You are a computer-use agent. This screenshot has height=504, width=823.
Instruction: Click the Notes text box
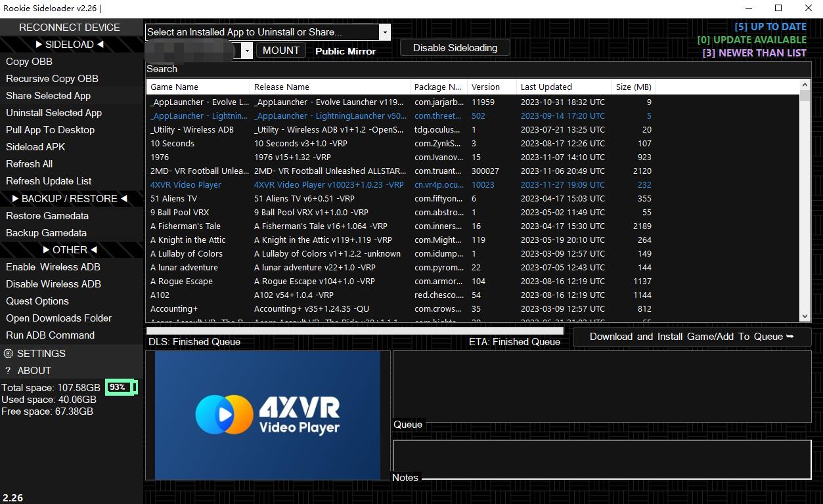pyautogui.click(x=602, y=459)
